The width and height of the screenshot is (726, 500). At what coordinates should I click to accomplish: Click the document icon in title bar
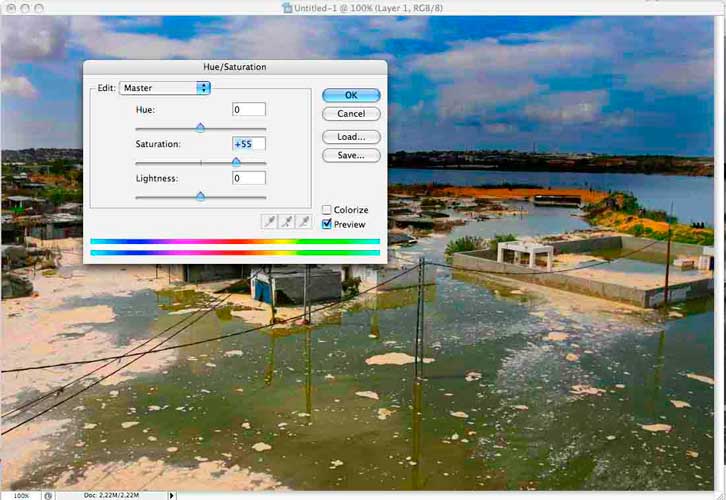[288, 7]
